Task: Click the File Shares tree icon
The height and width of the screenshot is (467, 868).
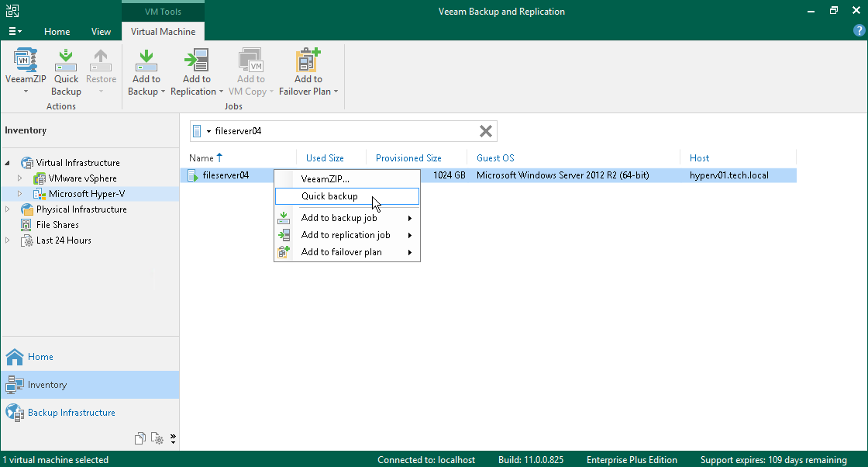Action: (26, 225)
